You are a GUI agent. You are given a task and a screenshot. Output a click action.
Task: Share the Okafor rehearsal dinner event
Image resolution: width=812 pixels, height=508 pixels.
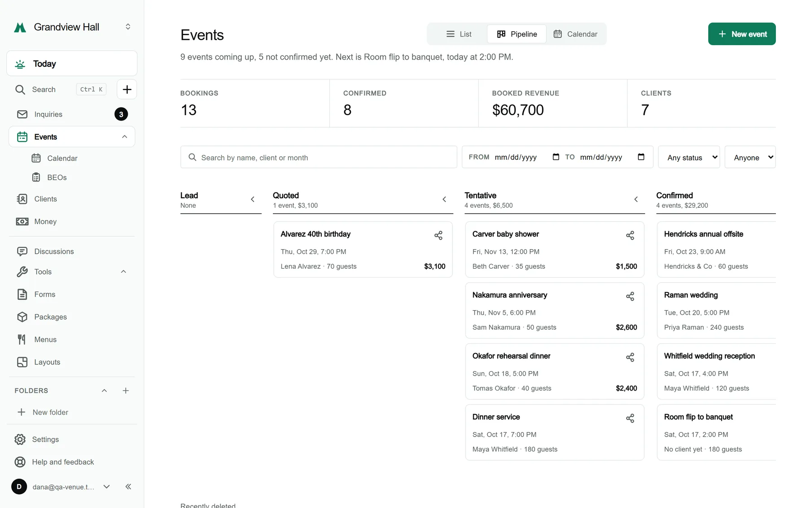click(x=630, y=357)
